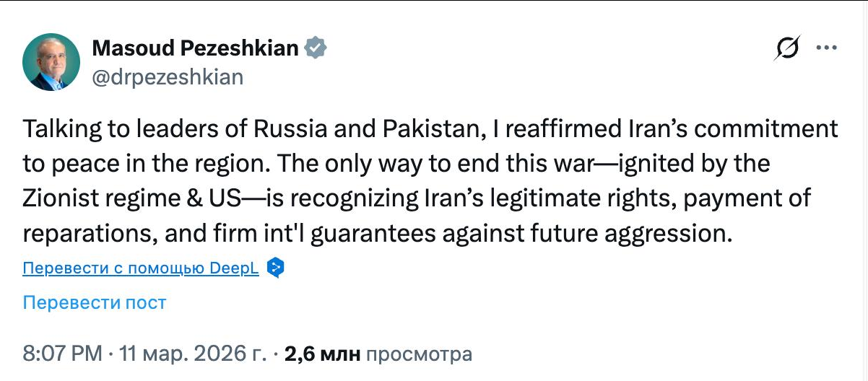Click the "просмотра" views label
868x381 pixels.
pyautogui.click(x=420, y=354)
